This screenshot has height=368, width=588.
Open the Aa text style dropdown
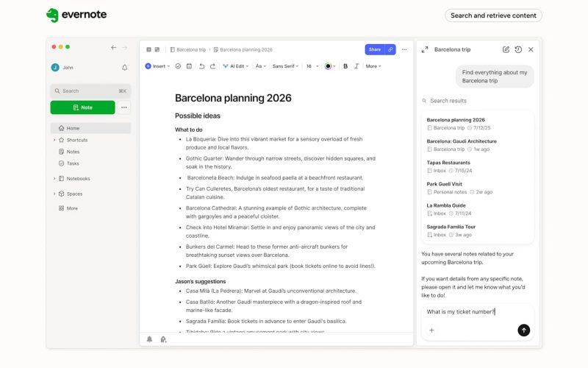(x=261, y=66)
